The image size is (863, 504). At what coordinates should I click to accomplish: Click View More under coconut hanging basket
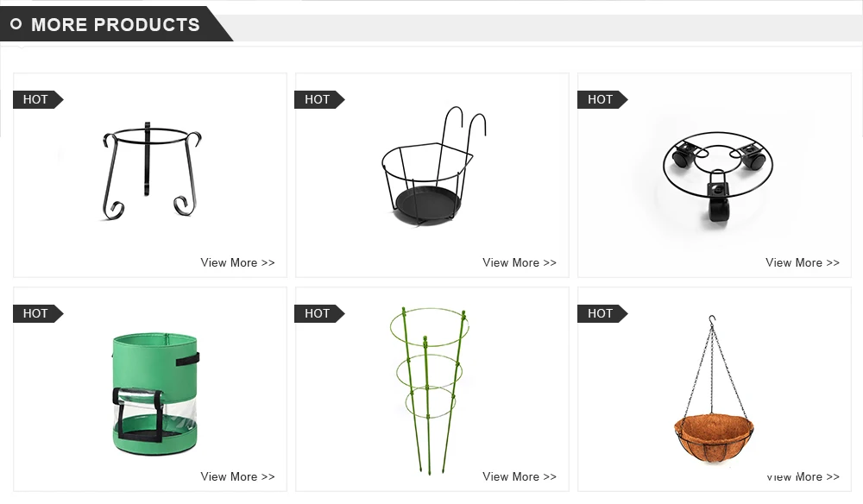pos(802,476)
